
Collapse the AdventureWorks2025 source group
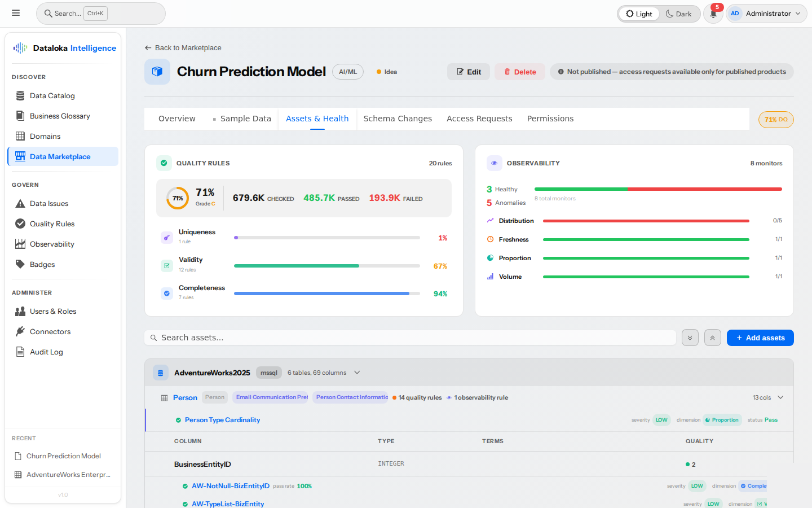357,373
